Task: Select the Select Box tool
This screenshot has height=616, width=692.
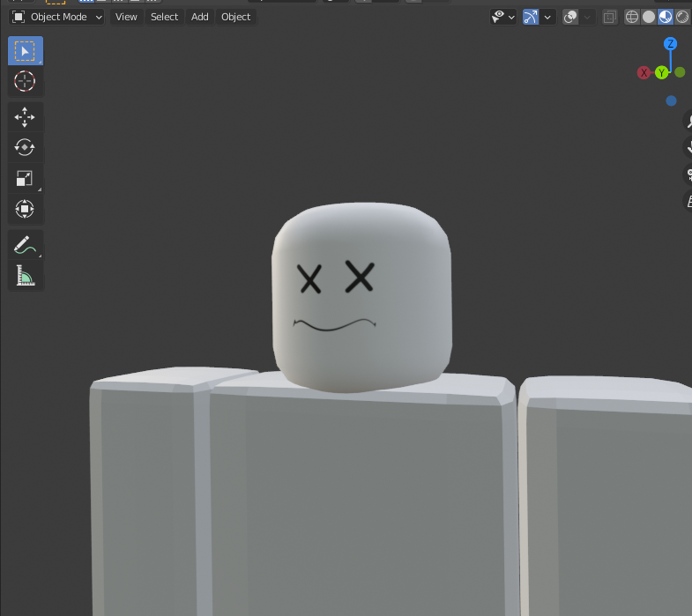Action: pos(26,51)
